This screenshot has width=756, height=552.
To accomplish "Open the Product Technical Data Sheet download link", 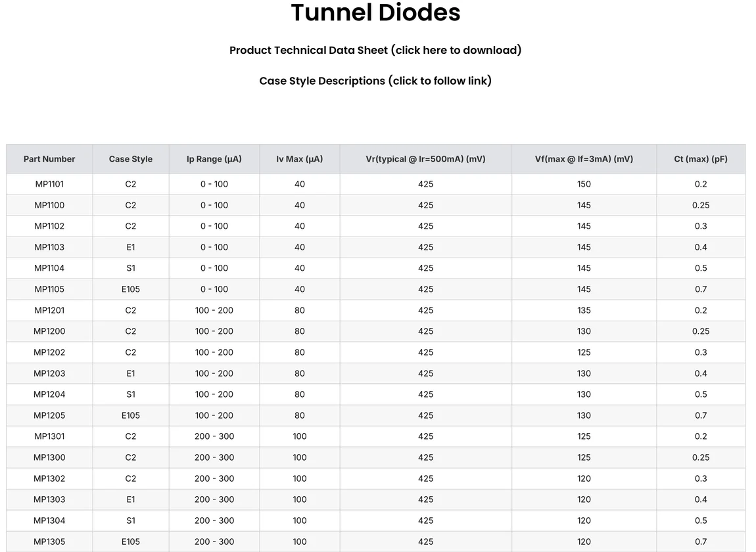I will tap(375, 51).
